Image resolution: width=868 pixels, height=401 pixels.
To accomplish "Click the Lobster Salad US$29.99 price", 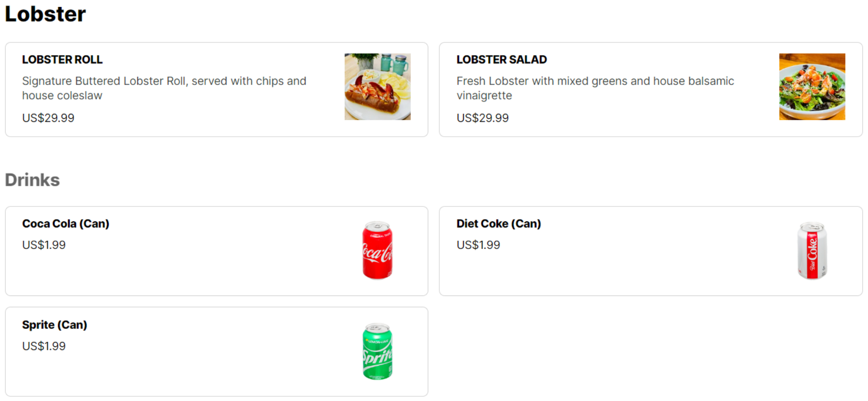I will 482,118.
